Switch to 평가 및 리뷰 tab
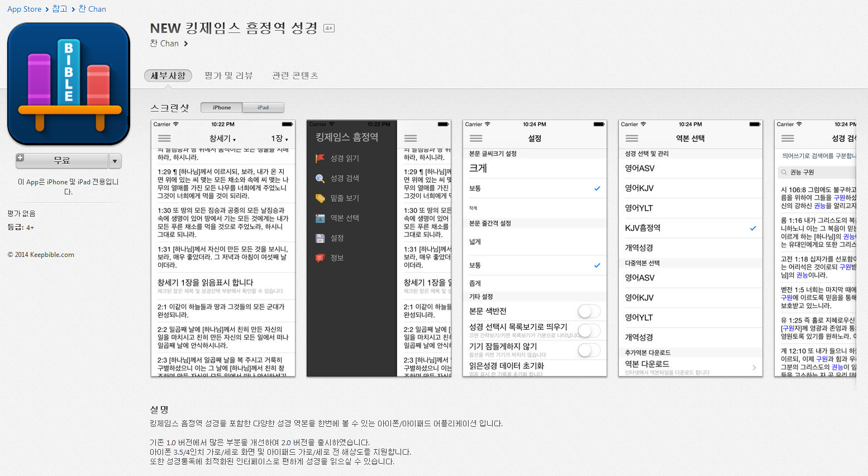 (x=228, y=75)
